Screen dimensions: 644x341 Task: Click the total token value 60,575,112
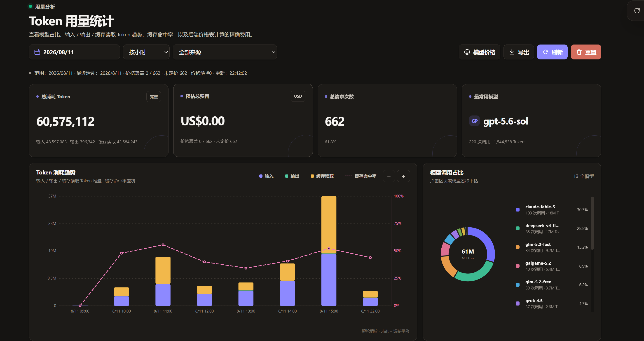point(65,122)
